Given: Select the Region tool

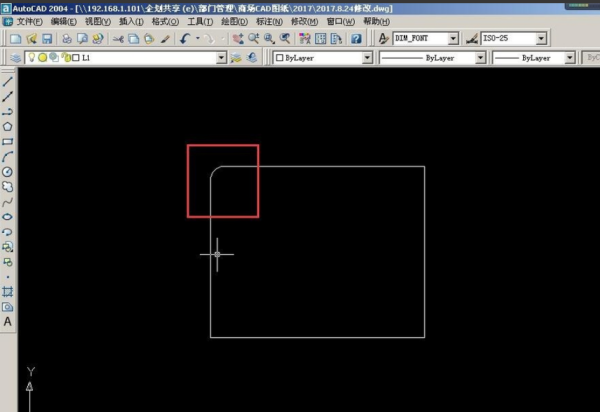Looking at the screenshot, I should [x=8, y=307].
